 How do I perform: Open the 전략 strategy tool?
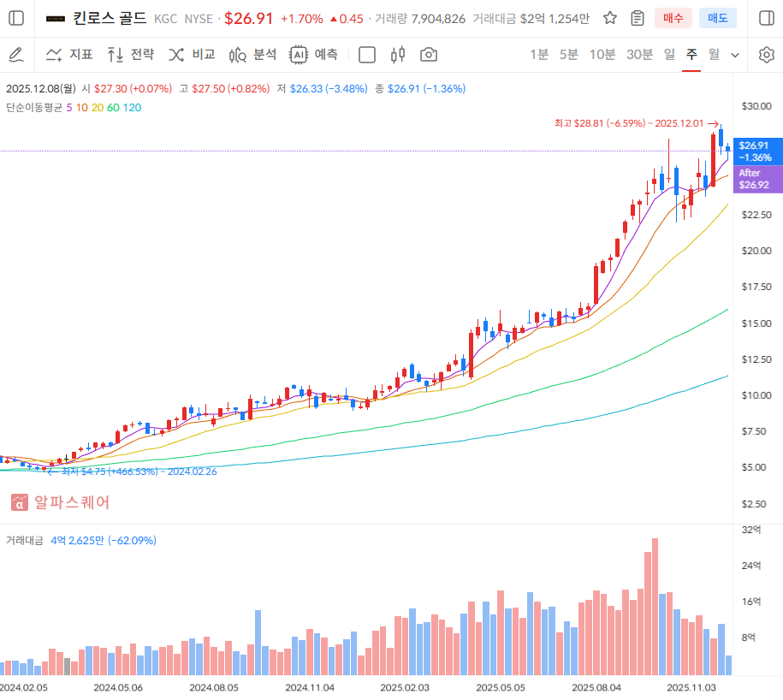(131, 55)
